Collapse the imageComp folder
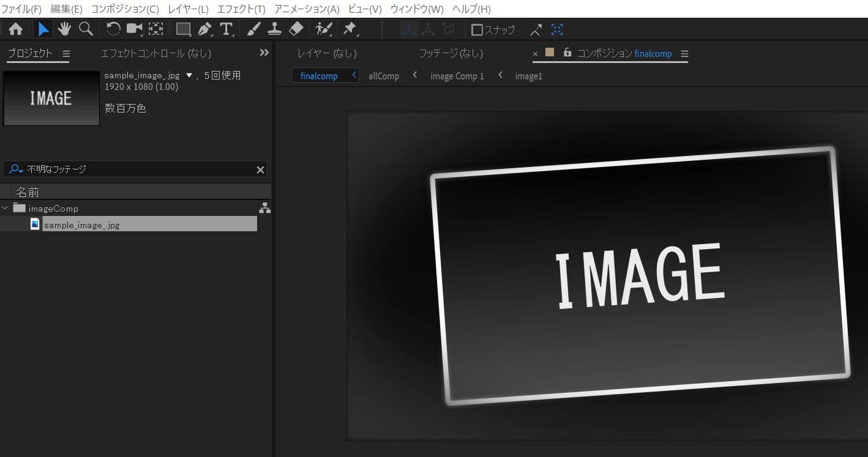868x457 pixels. 6,208
